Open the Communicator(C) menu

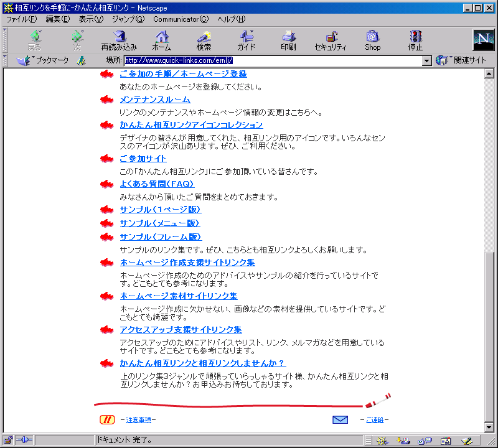pyautogui.click(x=181, y=19)
